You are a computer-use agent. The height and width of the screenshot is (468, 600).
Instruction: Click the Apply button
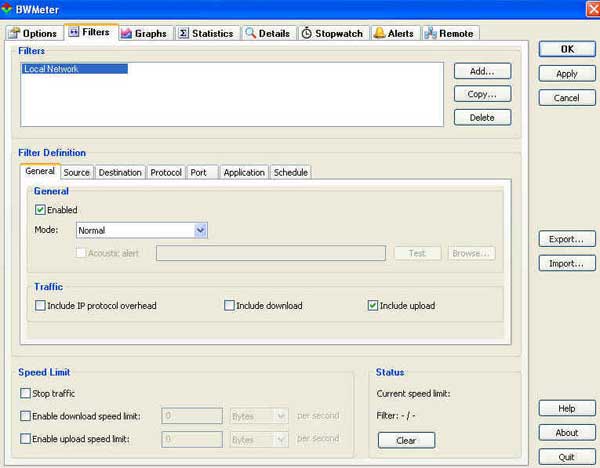[567, 73]
